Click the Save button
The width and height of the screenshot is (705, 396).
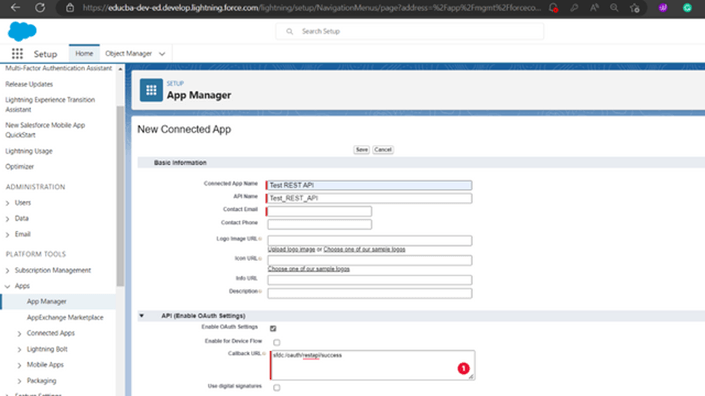[x=361, y=150]
